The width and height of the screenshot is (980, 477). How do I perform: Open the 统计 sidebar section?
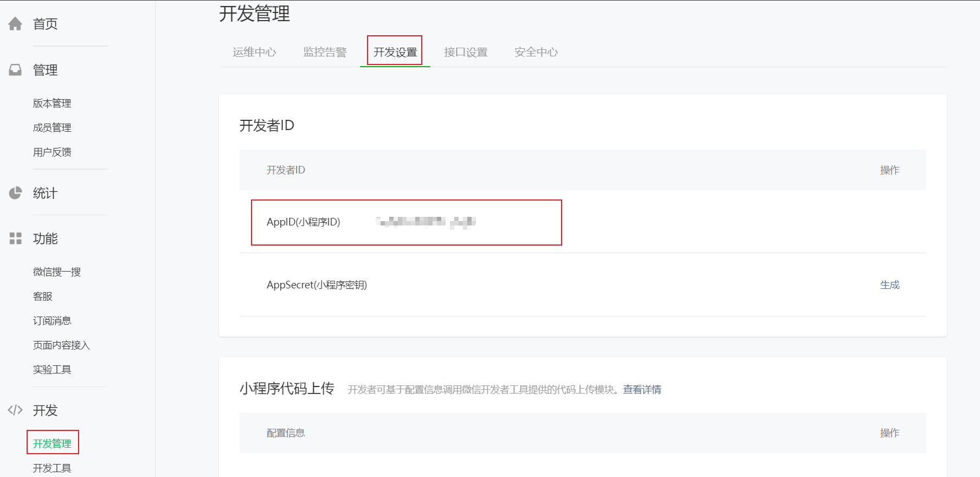pyautogui.click(x=46, y=193)
